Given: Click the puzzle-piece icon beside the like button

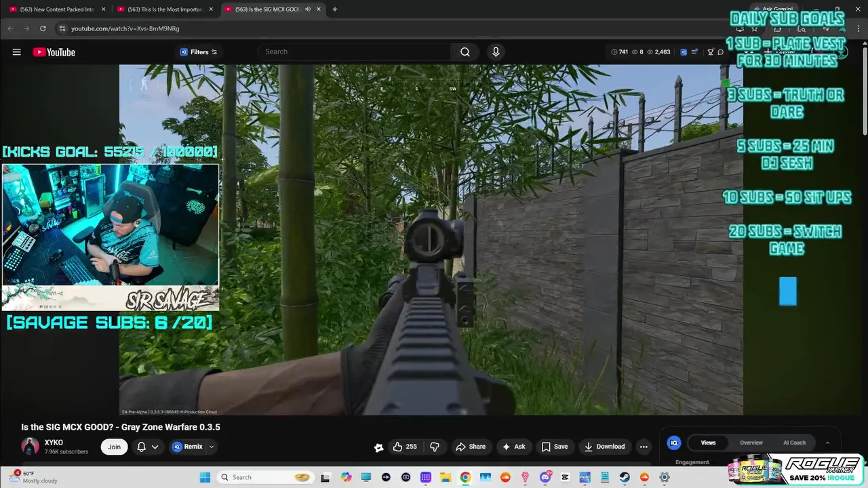Looking at the screenshot, I should pyautogui.click(x=378, y=447).
